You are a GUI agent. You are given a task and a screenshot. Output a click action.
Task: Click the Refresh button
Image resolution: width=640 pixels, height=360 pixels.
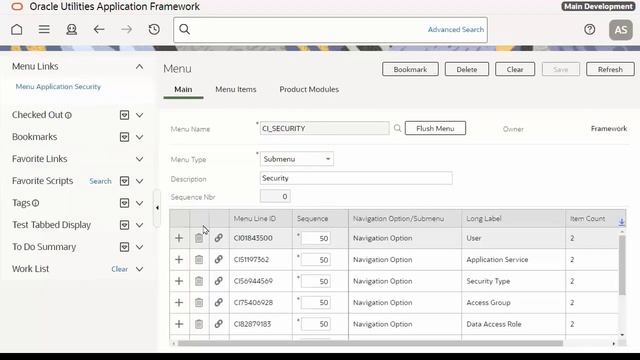pyautogui.click(x=610, y=69)
